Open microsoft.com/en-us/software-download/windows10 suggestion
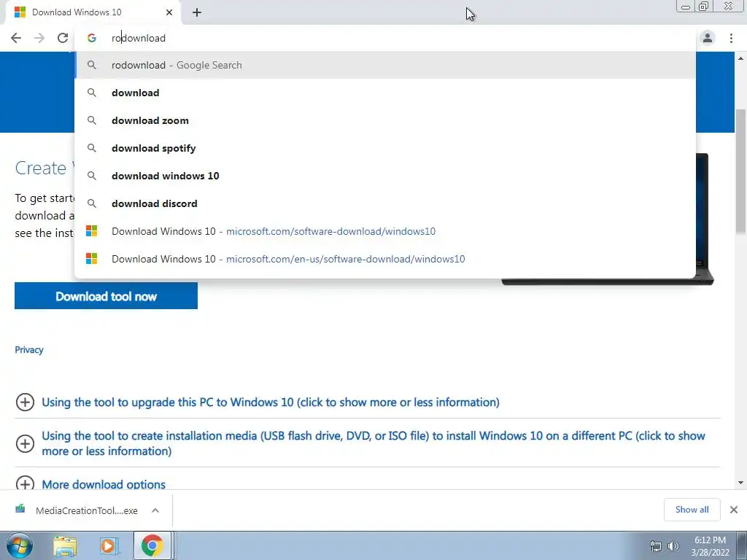The image size is (747, 560). tap(385, 259)
